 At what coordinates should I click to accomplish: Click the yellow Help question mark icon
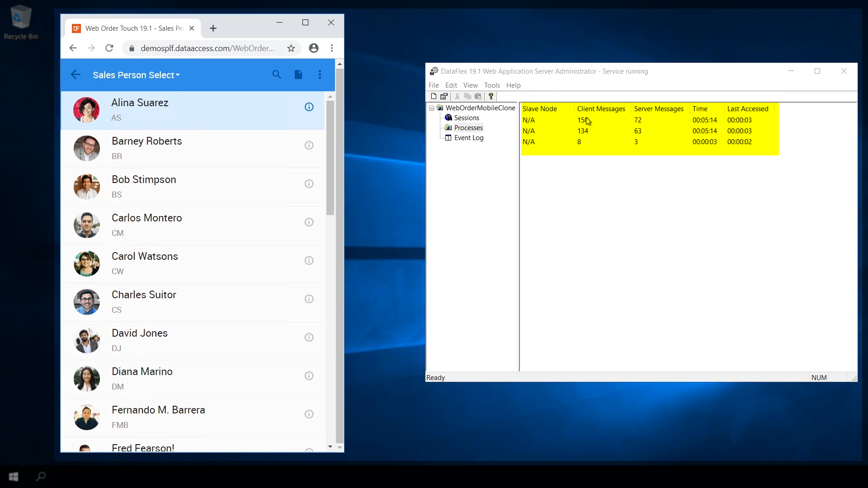pos(491,96)
